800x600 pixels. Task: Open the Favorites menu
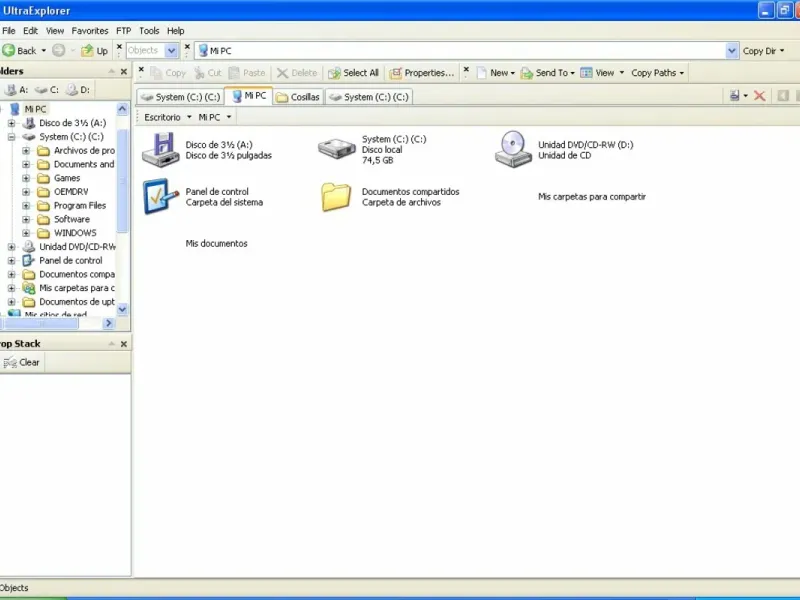coord(90,31)
